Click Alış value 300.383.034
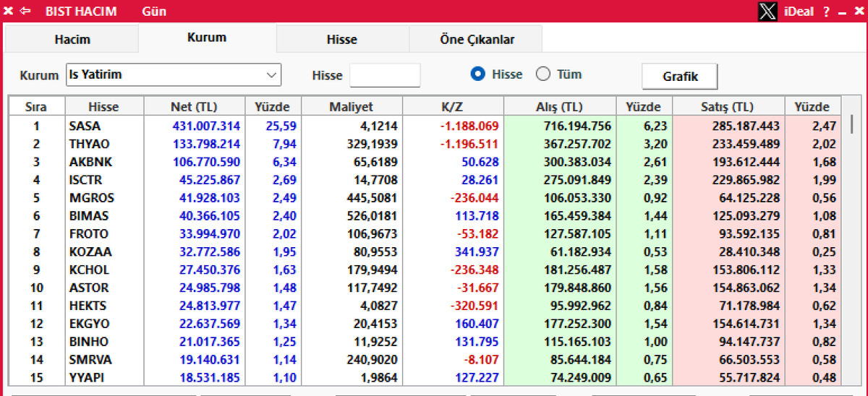The width and height of the screenshot is (868, 396). tap(577, 162)
